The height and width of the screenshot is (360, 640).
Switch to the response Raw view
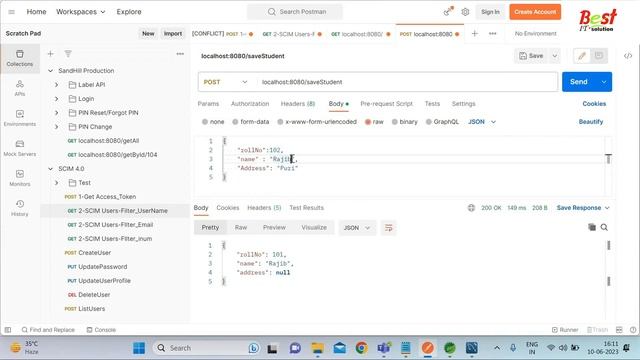point(241,227)
